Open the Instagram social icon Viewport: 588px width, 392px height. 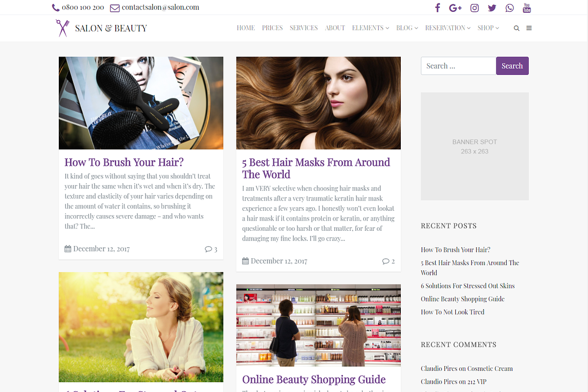tap(474, 8)
